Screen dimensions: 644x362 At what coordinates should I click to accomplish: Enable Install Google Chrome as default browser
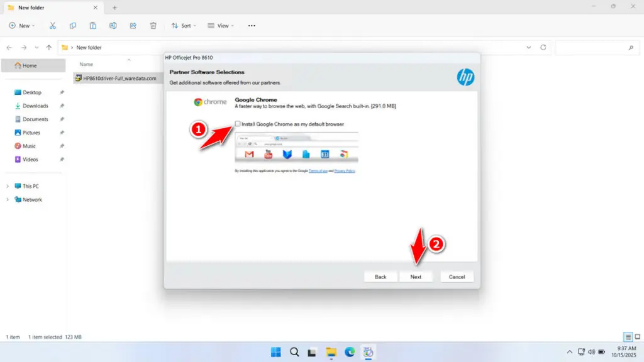coord(238,124)
